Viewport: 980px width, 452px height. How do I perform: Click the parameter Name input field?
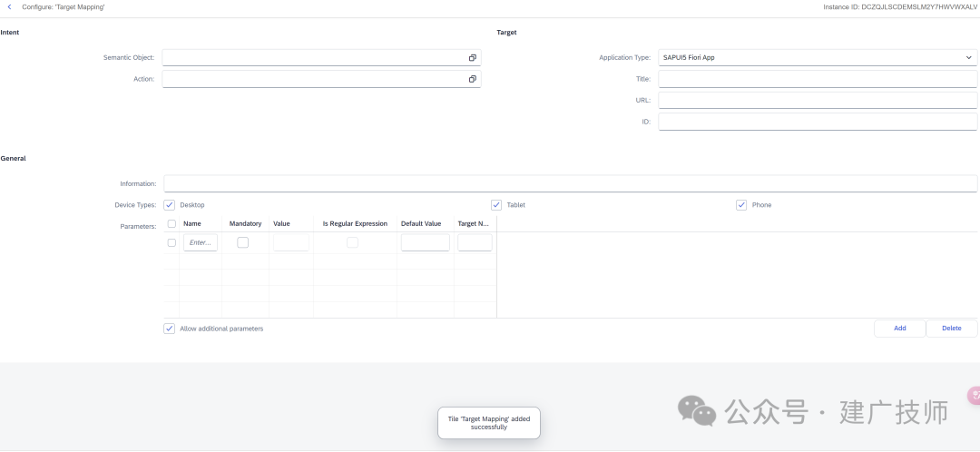(x=201, y=242)
